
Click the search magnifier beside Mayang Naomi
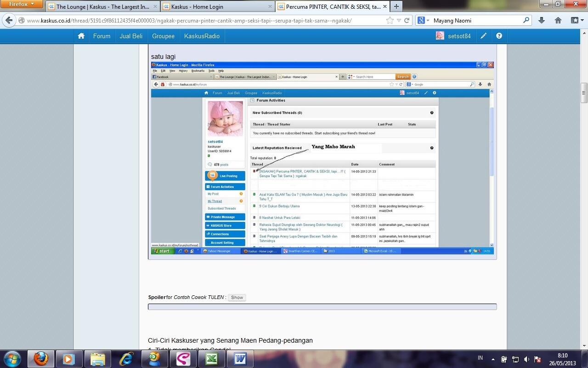tap(526, 20)
